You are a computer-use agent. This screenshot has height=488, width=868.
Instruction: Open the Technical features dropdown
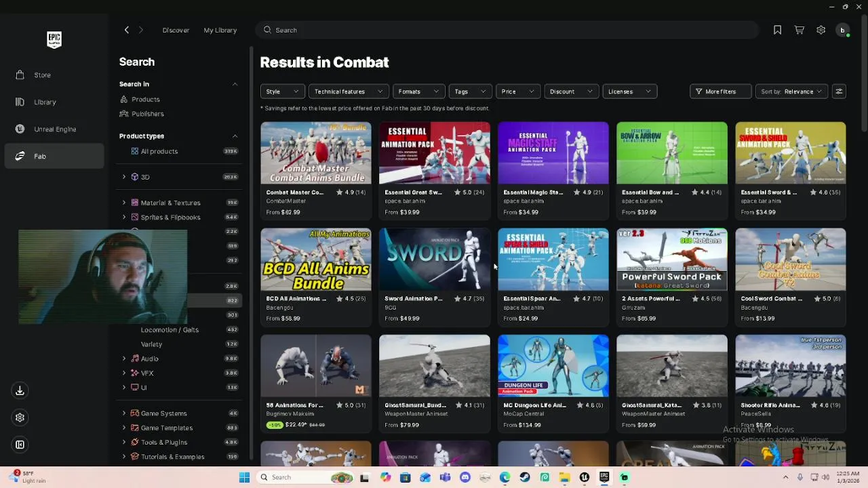(x=349, y=91)
